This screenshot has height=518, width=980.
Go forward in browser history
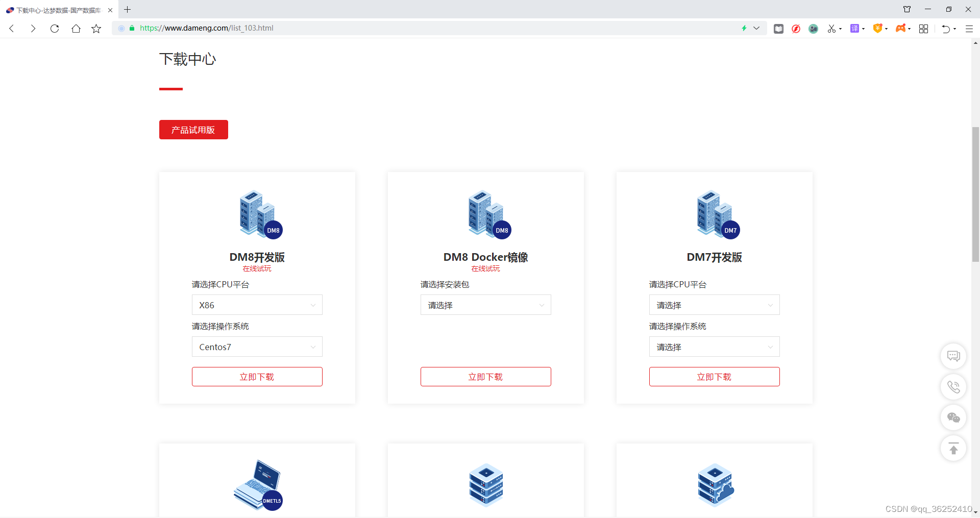(x=33, y=29)
